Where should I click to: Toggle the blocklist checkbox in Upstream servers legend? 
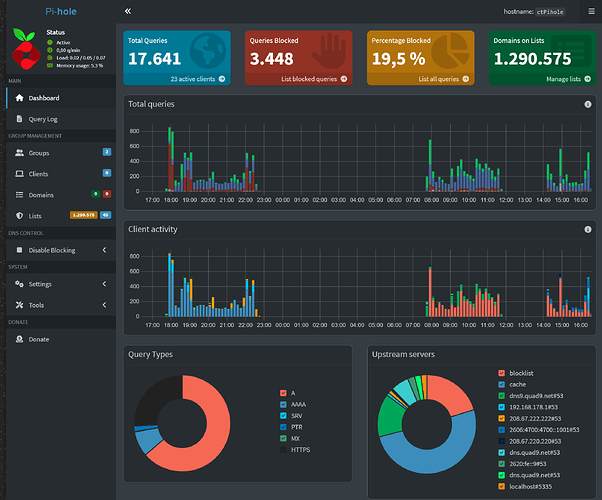pyautogui.click(x=502, y=372)
